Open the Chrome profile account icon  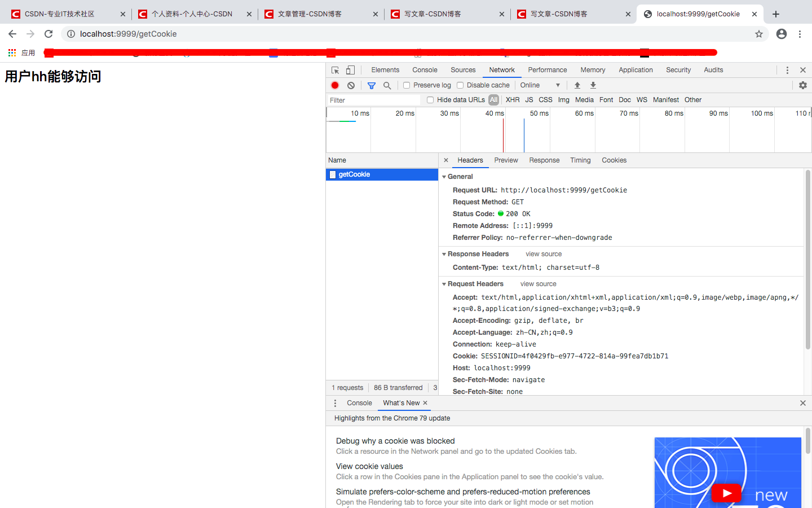pos(782,34)
